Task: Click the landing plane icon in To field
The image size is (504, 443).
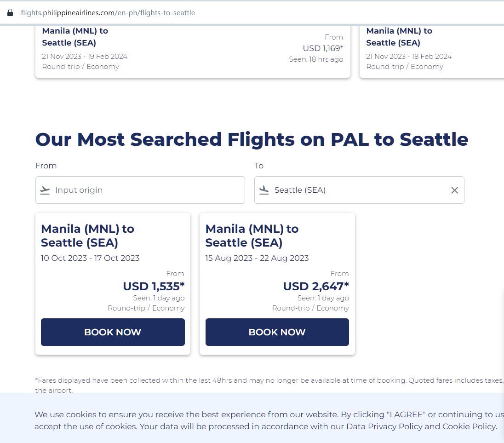Action: click(x=264, y=190)
